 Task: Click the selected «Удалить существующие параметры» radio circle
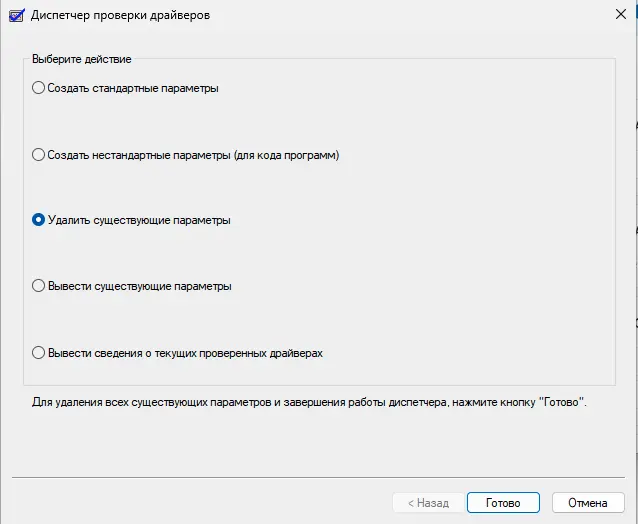(38, 220)
